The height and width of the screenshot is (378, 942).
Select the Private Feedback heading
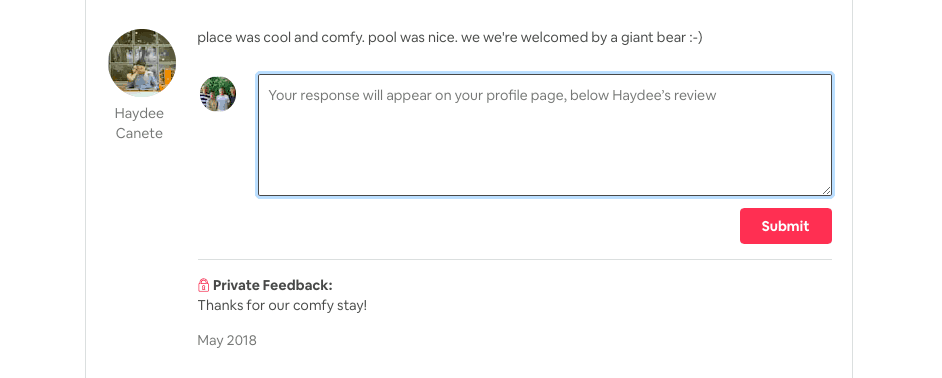point(272,285)
